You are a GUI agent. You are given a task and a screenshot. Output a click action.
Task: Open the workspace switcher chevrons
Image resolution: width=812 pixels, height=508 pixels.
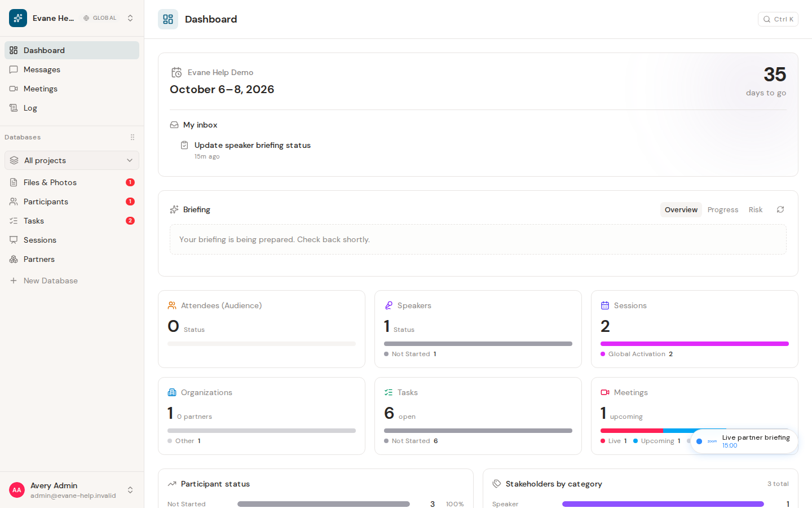pyautogui.click(x=130, y=18)
